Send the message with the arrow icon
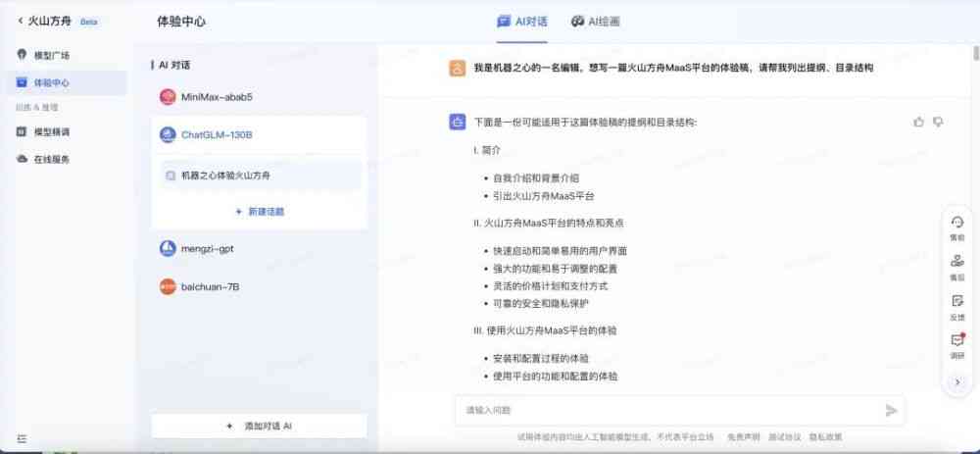 pyautogui.click(x=891, y=410)
